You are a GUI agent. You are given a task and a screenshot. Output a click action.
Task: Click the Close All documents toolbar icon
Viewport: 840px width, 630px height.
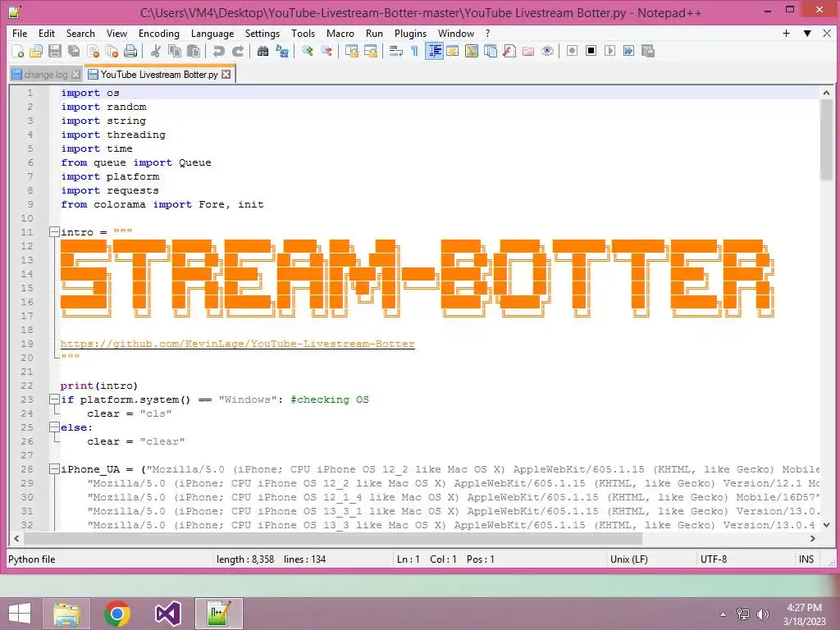click(x=112, y=51)
